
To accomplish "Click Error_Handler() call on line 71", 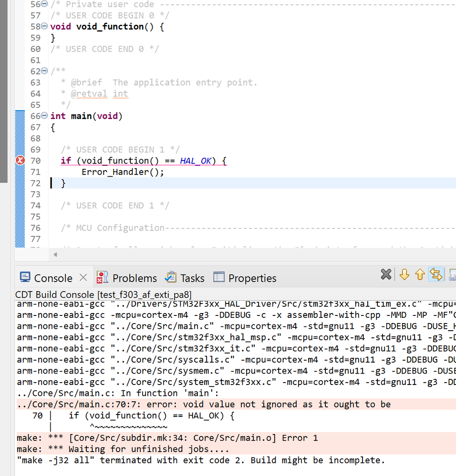I will (x=123, y=172).
